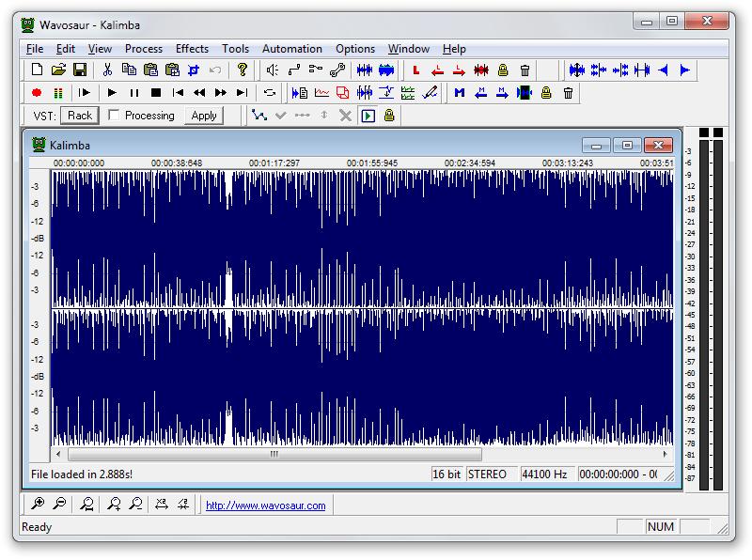The height and width of the screenshot is (560, 752).
Task: Open the level meter bars icon beside record
Action: [x=58, y=92]
